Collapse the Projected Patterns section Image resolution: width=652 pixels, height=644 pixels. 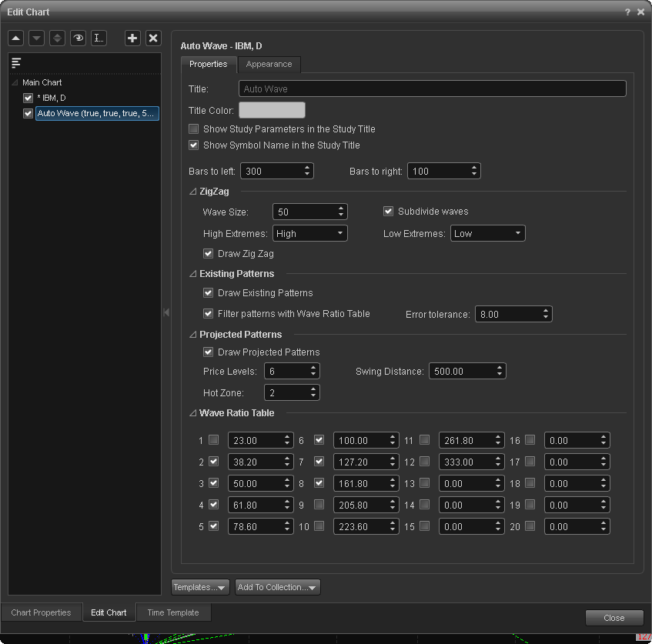pos(193,334)
